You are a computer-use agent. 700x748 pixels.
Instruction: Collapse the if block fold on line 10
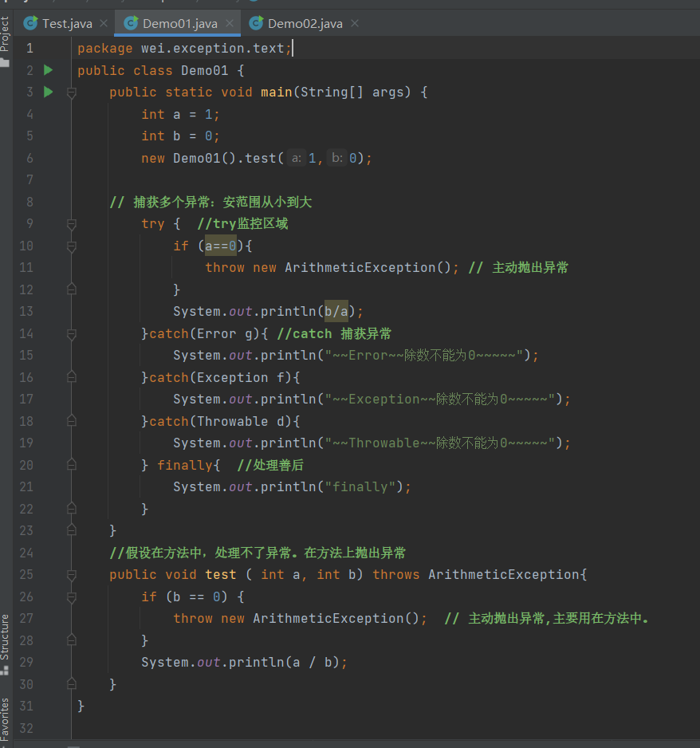pyautogui.click(x=72, y=246)
